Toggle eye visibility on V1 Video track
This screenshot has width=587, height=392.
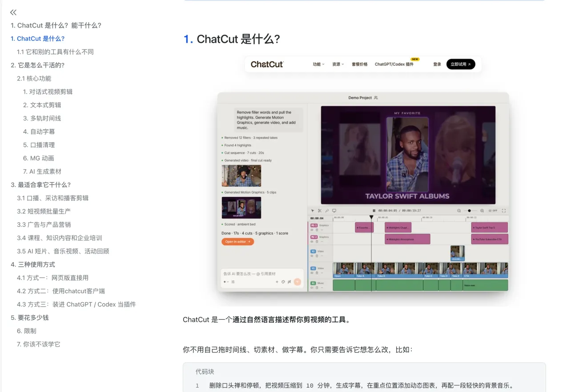pyautogui.click(x=312, y=272)
